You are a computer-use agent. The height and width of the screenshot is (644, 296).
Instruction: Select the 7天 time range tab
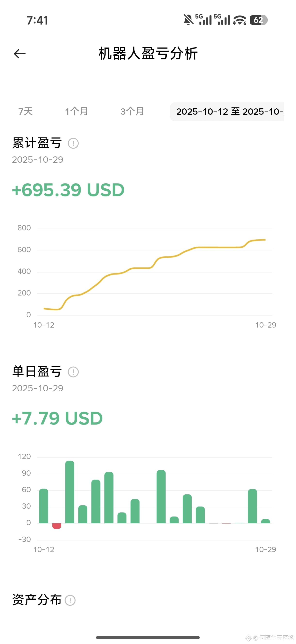tap(25, 112)
